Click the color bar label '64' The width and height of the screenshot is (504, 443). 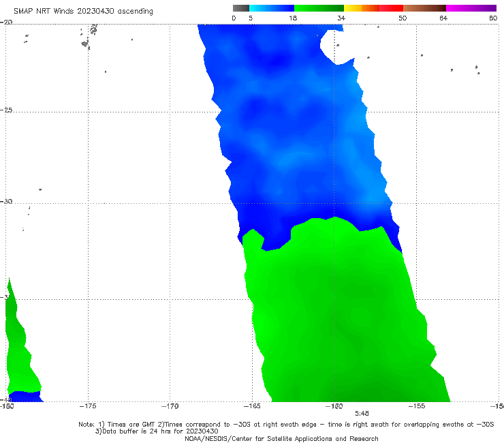click(443, 18)
